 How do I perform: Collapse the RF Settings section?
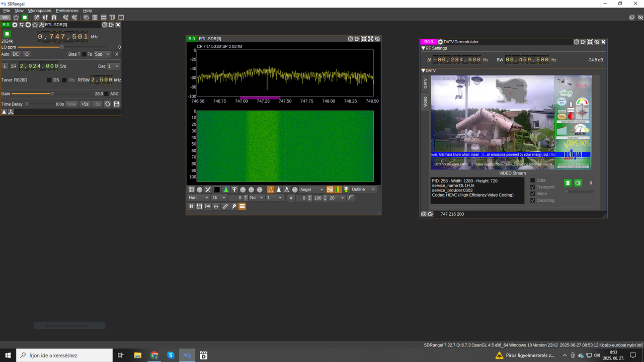pos(423,48)
